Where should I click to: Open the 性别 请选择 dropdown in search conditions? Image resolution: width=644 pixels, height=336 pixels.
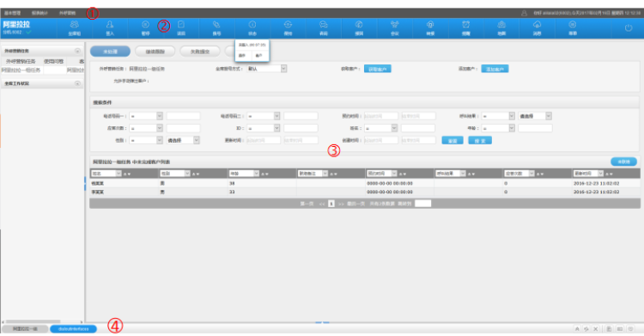click(183, 140)
